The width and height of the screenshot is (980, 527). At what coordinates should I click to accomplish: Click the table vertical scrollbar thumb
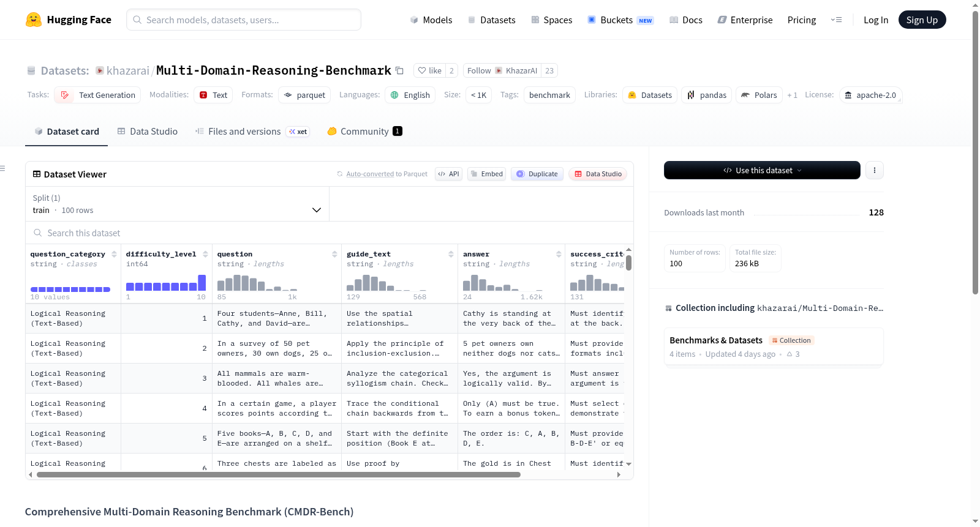pyautogui.click(x=628, y=263)
